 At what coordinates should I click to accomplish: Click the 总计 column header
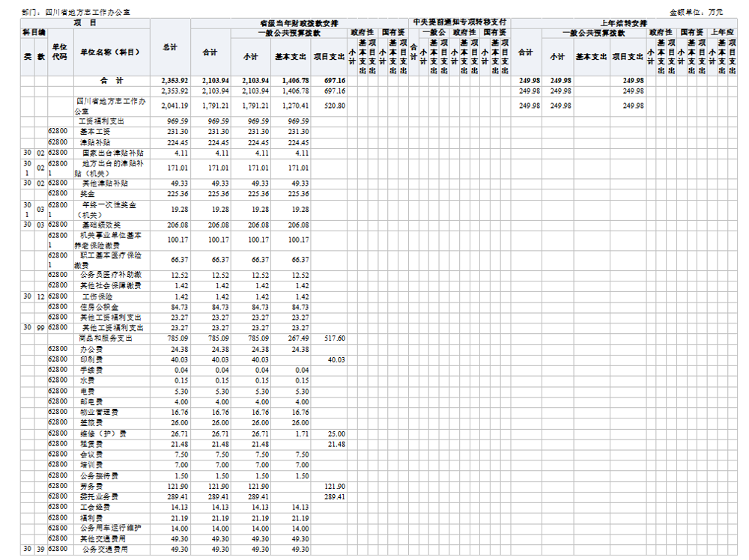pos(170,47)
